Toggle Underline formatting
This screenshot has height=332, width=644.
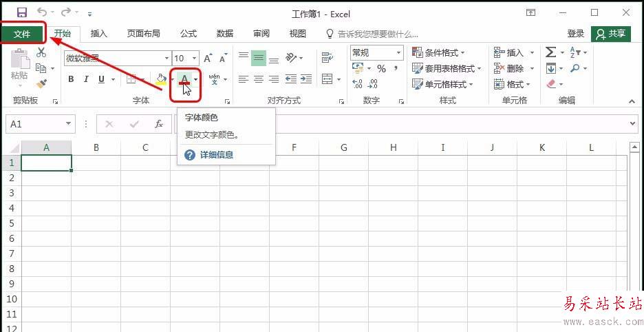(x=101, y=79)
